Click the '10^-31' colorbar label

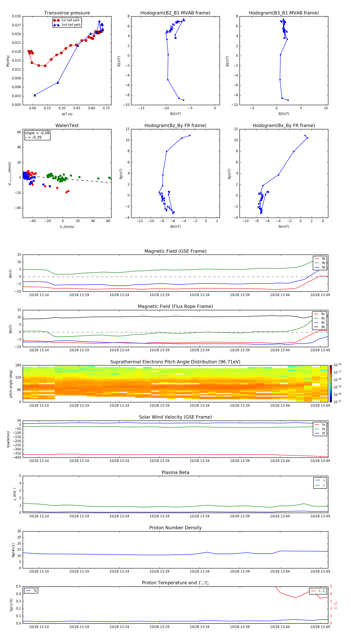pyautogui.click(x=337, y=402)
